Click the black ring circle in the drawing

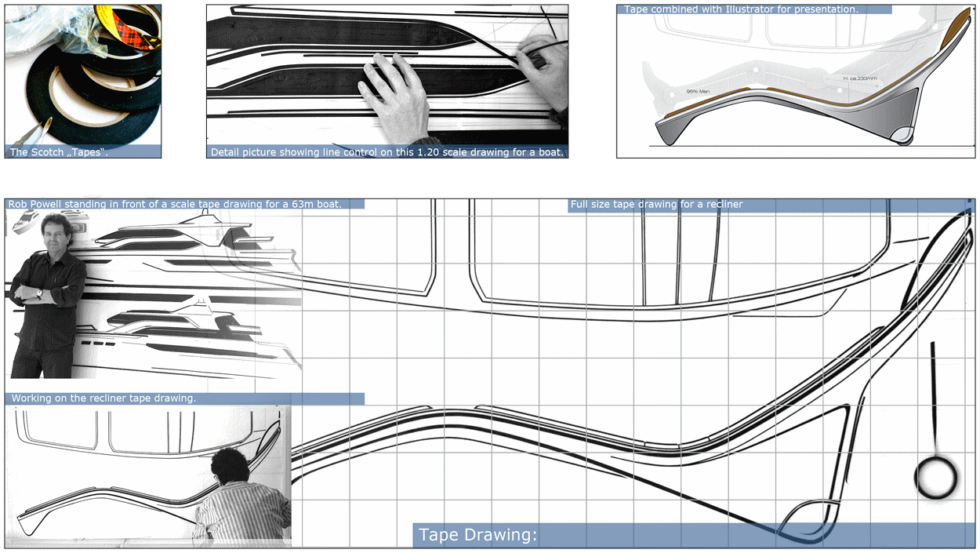pos(936,478)
